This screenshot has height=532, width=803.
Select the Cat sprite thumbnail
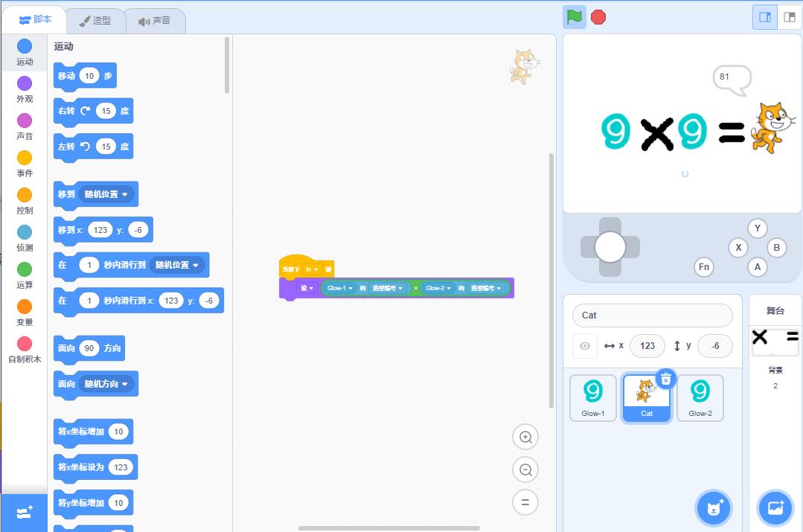[x=646, y=398]
